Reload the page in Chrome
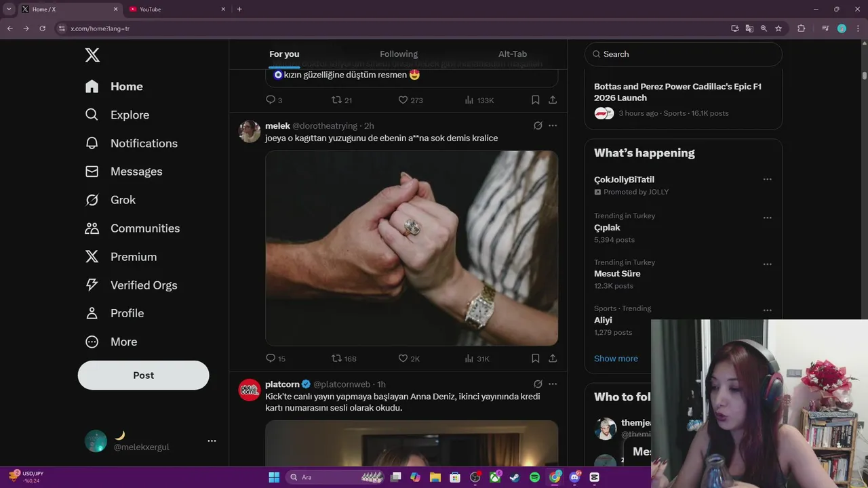868x488 pixels. [42, 28]
